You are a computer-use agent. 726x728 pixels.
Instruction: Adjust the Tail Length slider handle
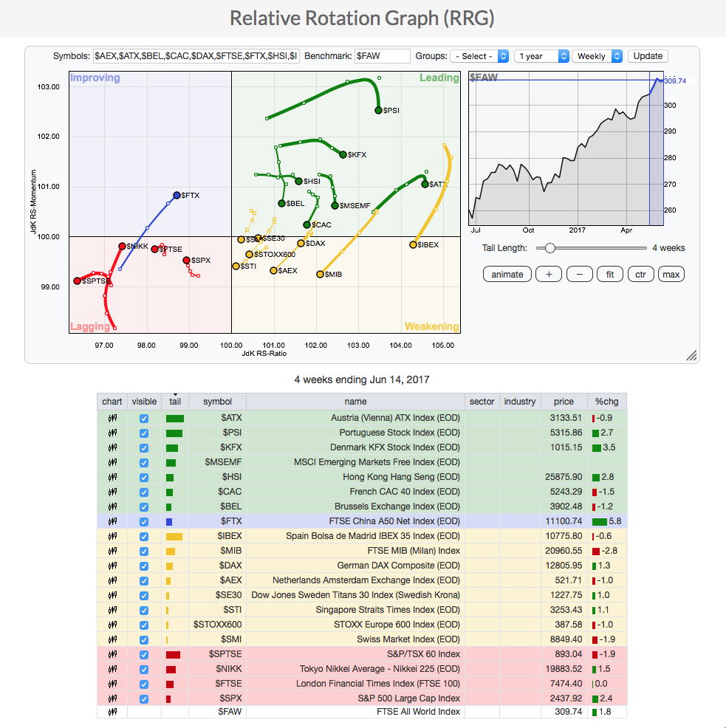coord(549,248)
